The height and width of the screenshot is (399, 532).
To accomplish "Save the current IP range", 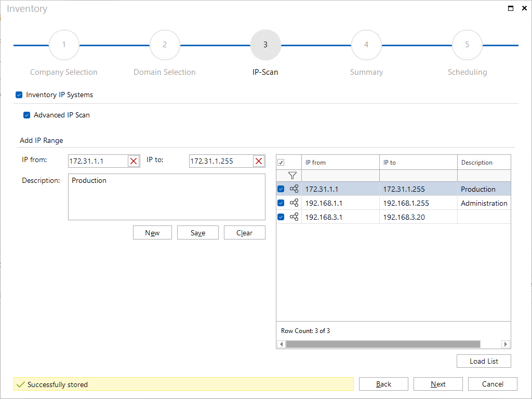I will [198, 233].
